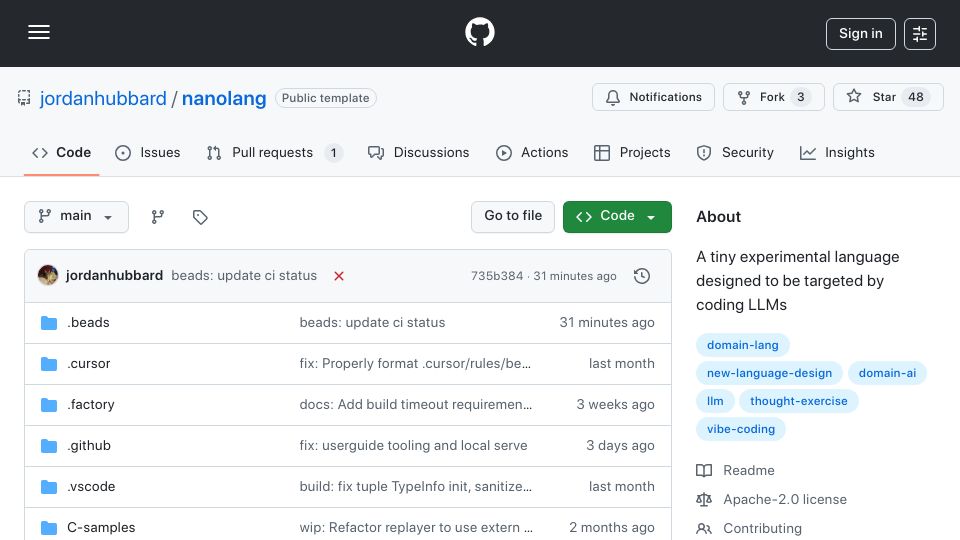Select the llm topic tag
This screenshot has width=960, height=540.
(x=715, y=402)
